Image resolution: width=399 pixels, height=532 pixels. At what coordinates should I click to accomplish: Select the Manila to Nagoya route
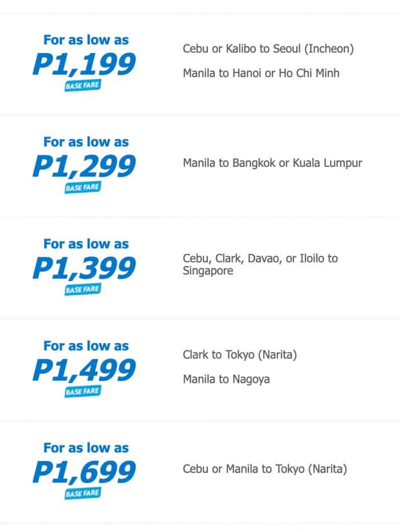point(226,379)
